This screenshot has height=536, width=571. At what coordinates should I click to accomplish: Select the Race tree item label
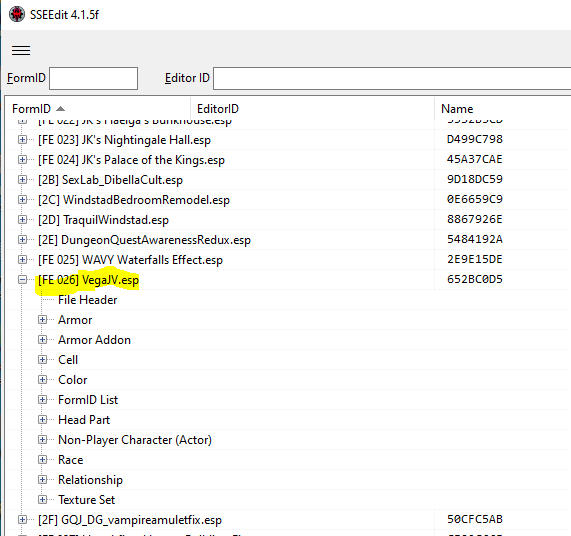coord(71,460)
